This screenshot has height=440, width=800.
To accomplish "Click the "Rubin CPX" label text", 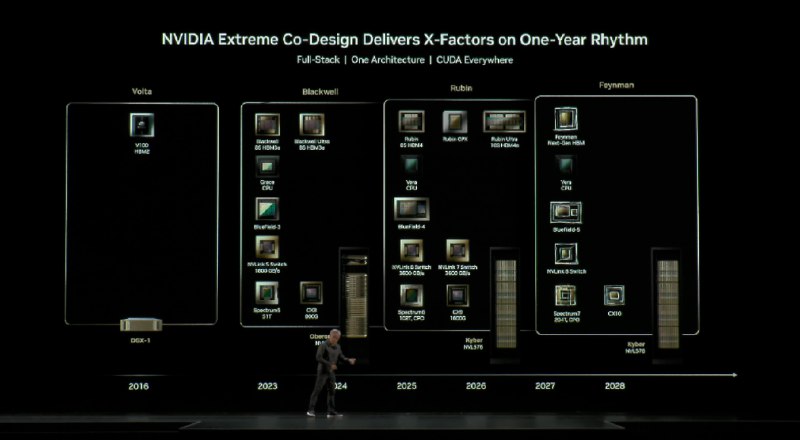I will click(455, 139).
